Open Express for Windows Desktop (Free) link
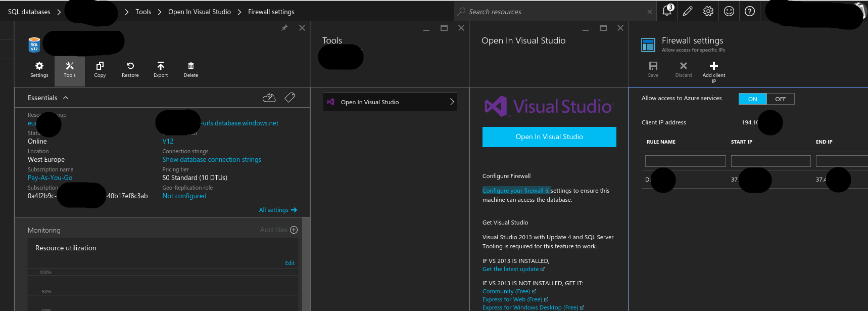 533,307
